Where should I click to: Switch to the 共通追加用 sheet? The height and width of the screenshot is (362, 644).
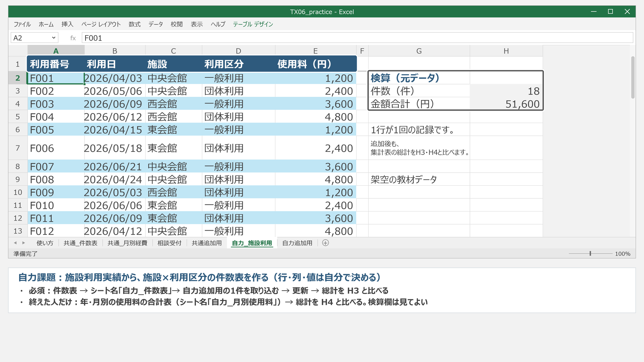coord(207,243)
